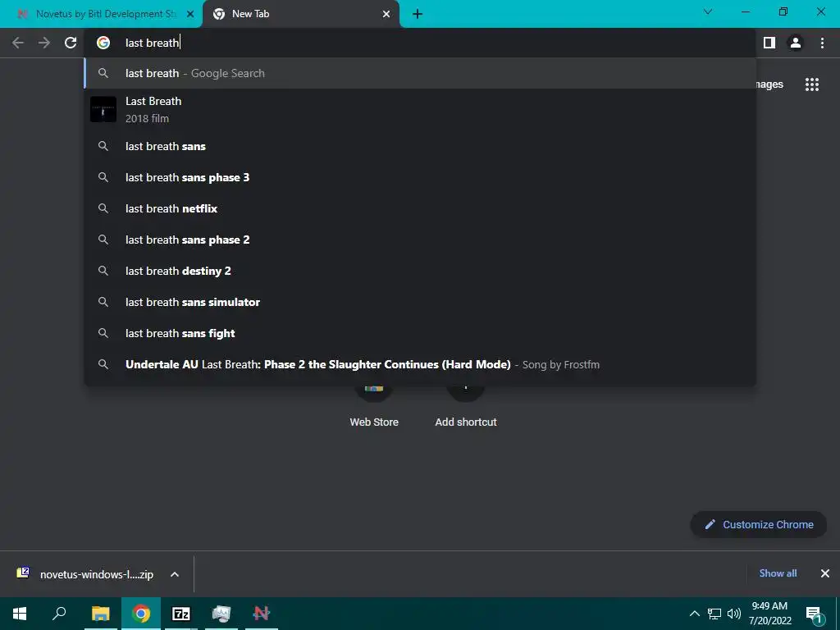The width and height of the screenshot is (840, 630).
Task: Click the browser forward arrow
Action: point(44,43)
